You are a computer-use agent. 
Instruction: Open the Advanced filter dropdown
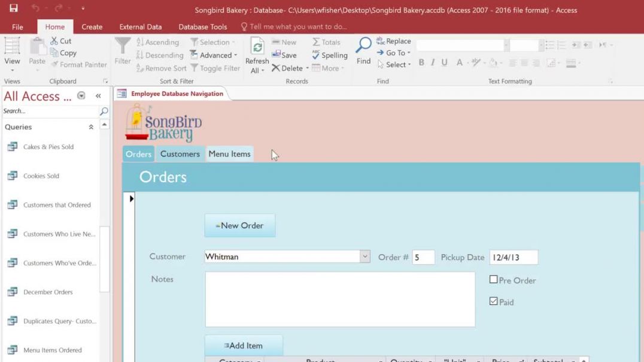point(214,55)
